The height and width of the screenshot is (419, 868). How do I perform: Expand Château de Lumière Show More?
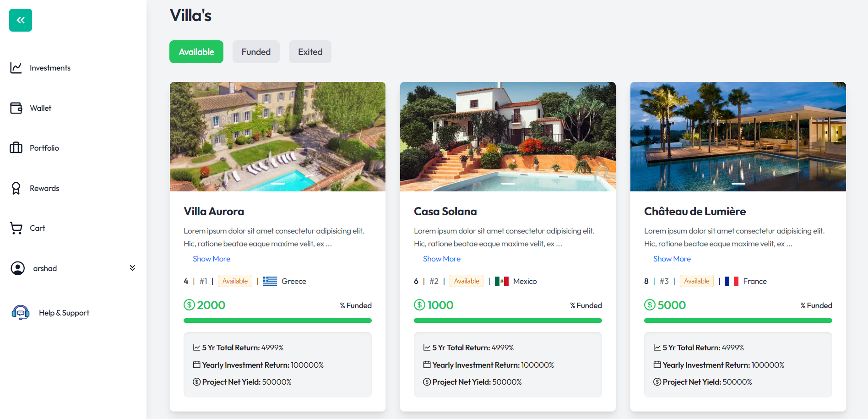672,259
